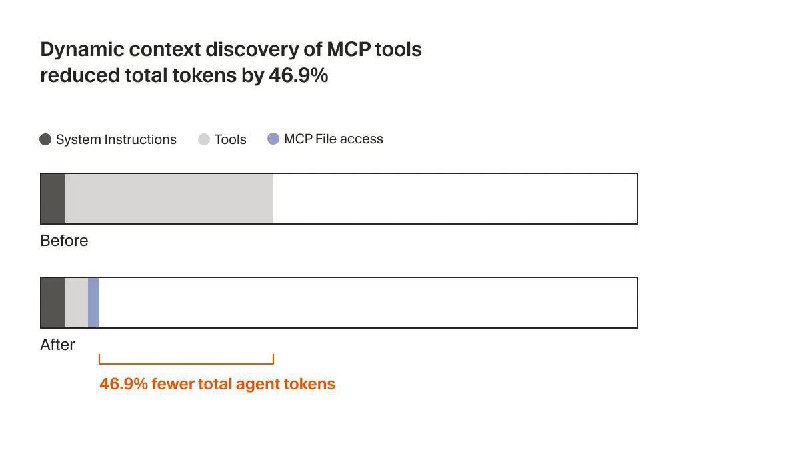Click the orange "fewer total agent tokens" text
The width and height of the screenshot is (800, 450).
click(244, 384)
